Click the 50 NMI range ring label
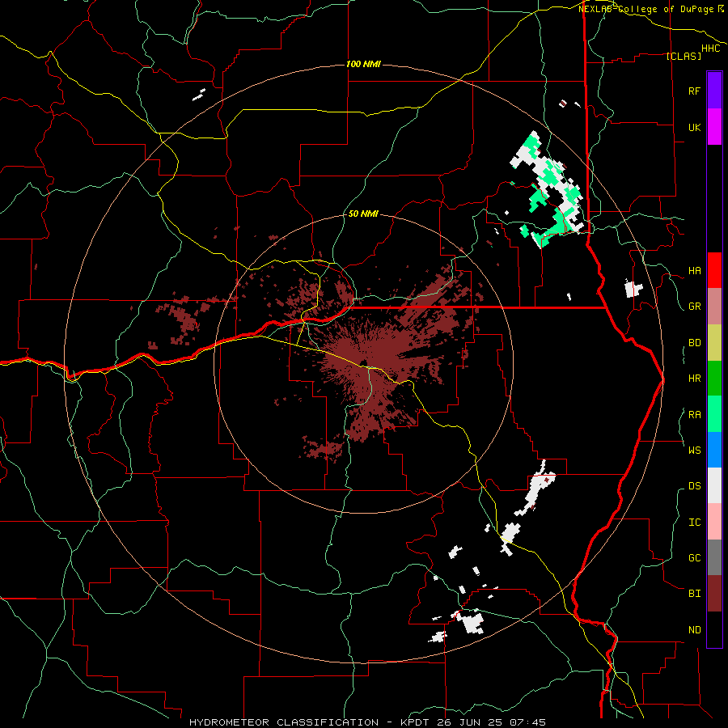Screen dimensions: 728x728 click(x=363, y=214)
